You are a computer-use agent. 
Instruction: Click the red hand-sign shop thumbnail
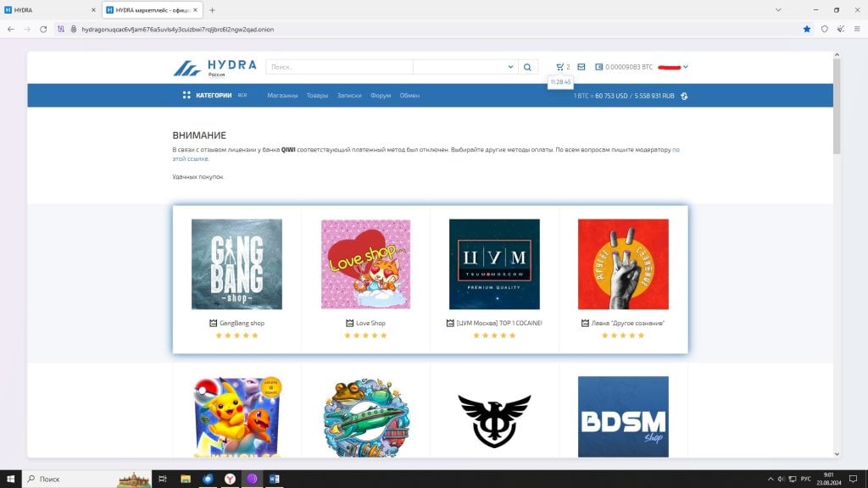point(623,264)
